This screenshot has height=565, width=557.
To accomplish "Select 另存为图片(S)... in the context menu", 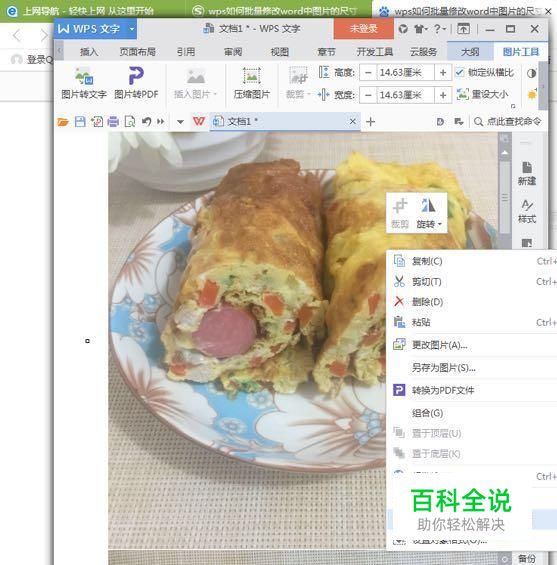I will pos(472,368).
